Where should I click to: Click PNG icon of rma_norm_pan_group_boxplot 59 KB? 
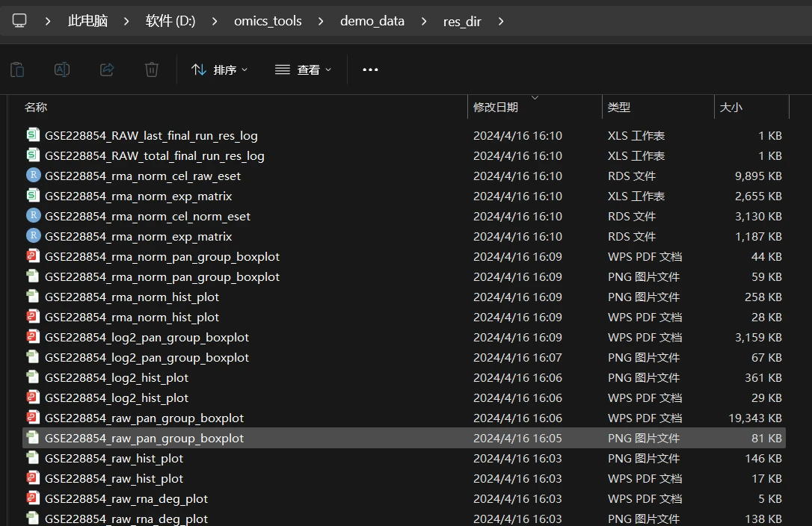click(33, 276)
